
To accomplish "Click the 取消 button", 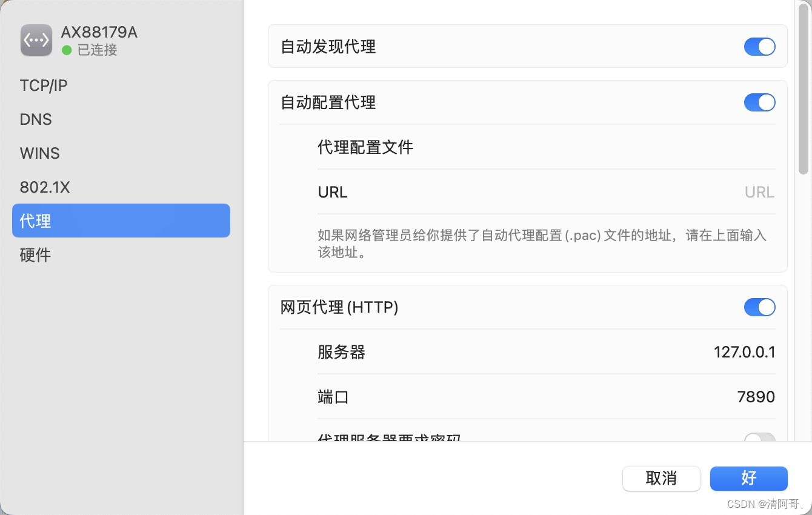I will pyautogui.click(x=662, y=478).
